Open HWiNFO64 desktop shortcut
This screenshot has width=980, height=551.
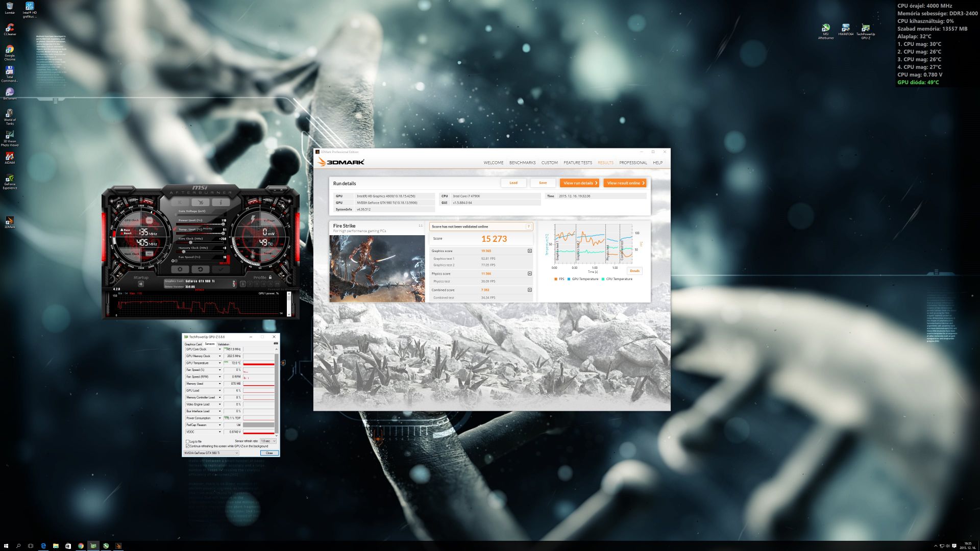pyautogui.click(x=846, y=30)
